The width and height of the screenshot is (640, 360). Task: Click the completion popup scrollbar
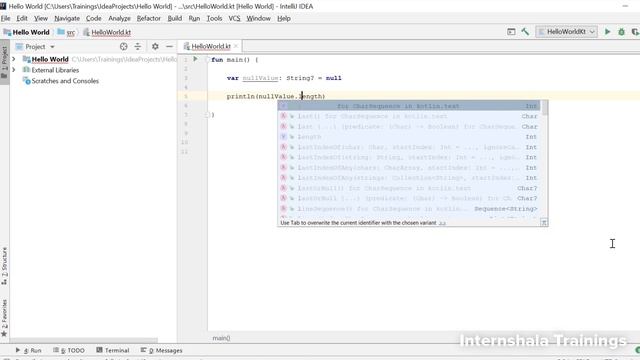coord(544,108)
